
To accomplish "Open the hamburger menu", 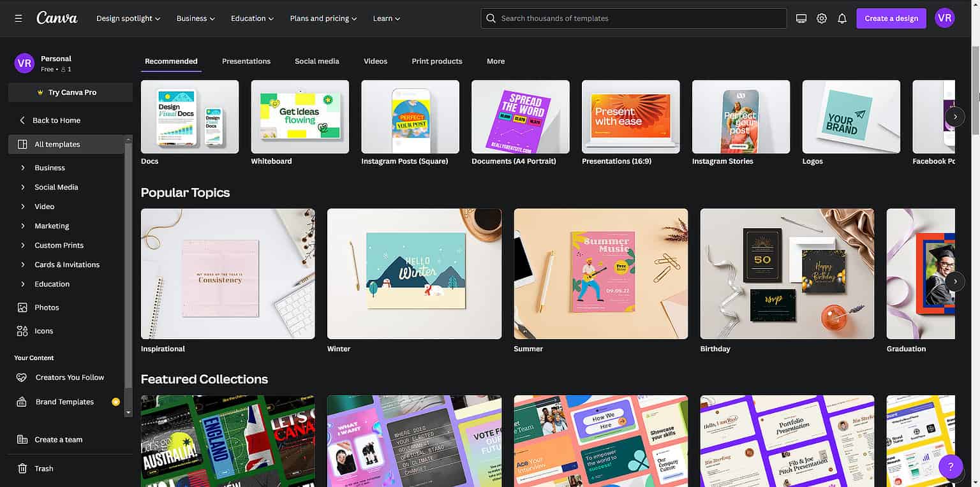I will pos(18,18).
